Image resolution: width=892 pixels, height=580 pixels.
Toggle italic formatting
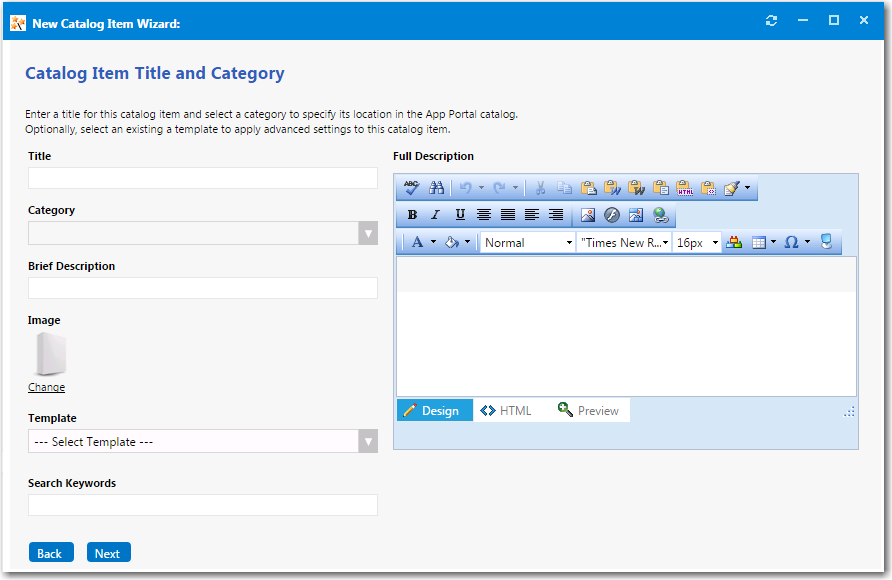point(435,215)
